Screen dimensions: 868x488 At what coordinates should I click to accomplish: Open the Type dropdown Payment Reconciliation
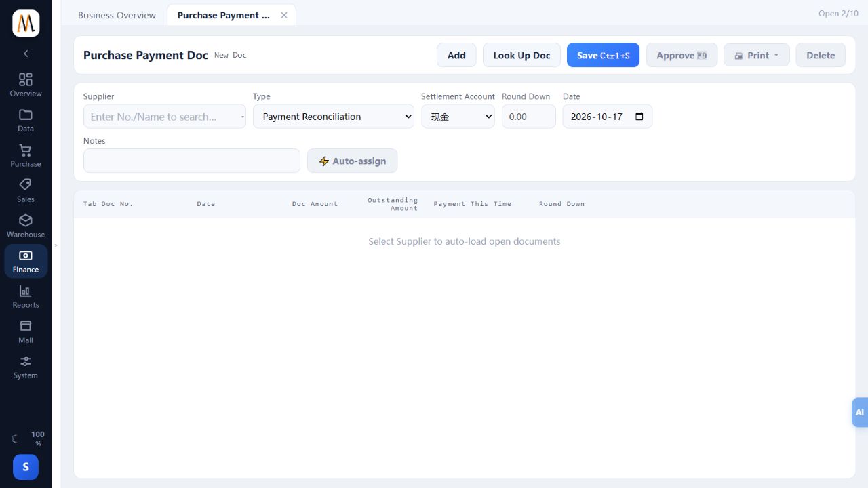click(x=334, y=117)
